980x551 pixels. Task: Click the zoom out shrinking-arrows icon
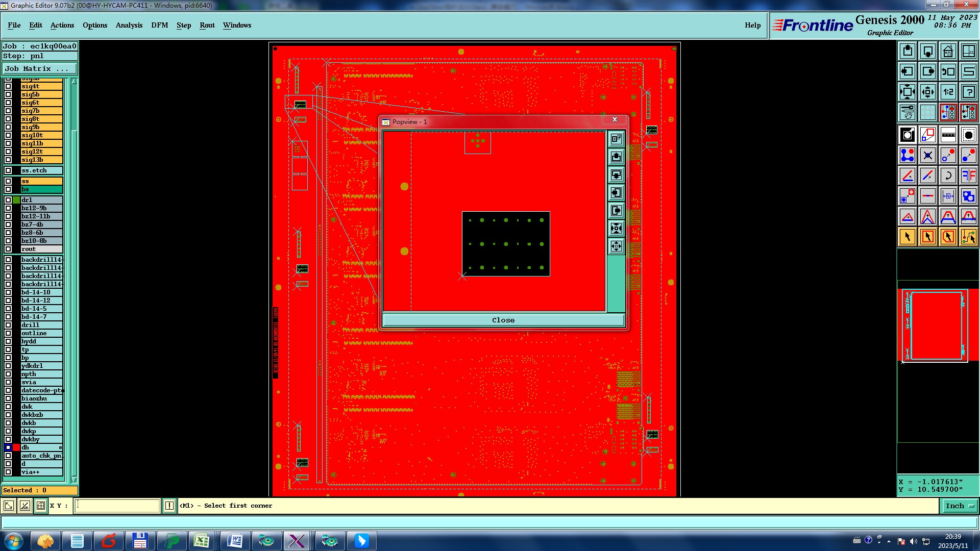click(x=928, y=92)
